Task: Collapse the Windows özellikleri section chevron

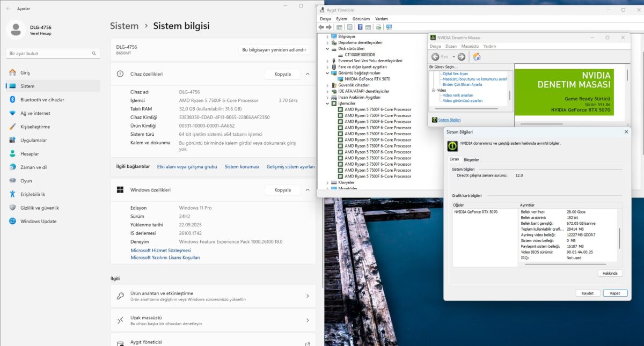Action: (x=308, y=190)
